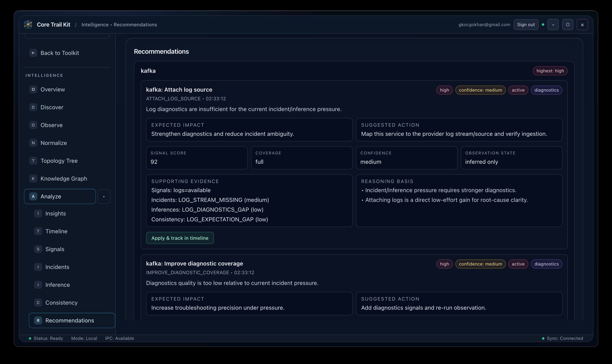Click the 'highest: high' badge
This screenshot has height=364, width=612.
pos(550,71)
